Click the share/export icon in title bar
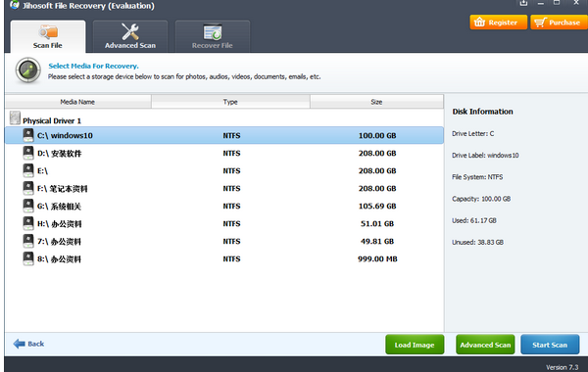Viewport: 588px width, 372px height. 523,3
